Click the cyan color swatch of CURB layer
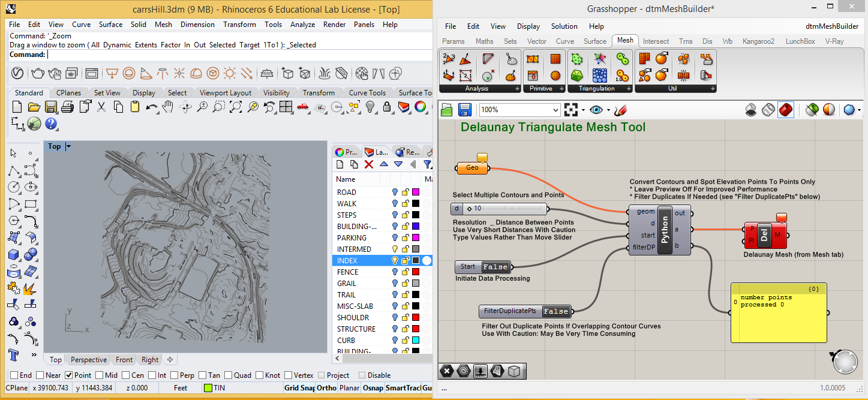Viewport: 868px width, 400px height. coord(415,341)
